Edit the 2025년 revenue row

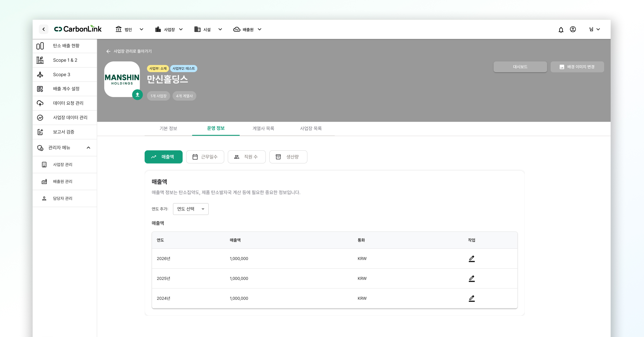pos(472,278)
